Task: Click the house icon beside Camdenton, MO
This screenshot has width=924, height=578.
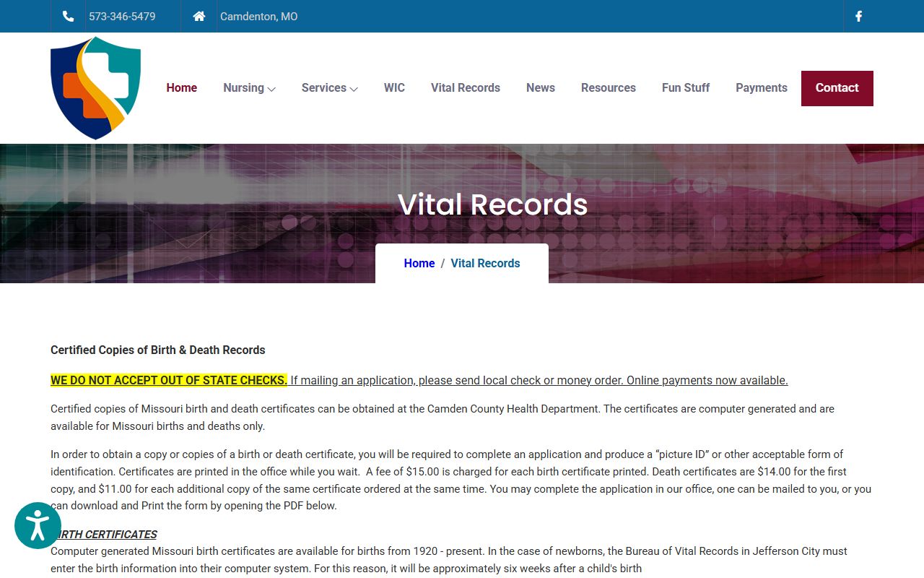Action: [199, 16]
